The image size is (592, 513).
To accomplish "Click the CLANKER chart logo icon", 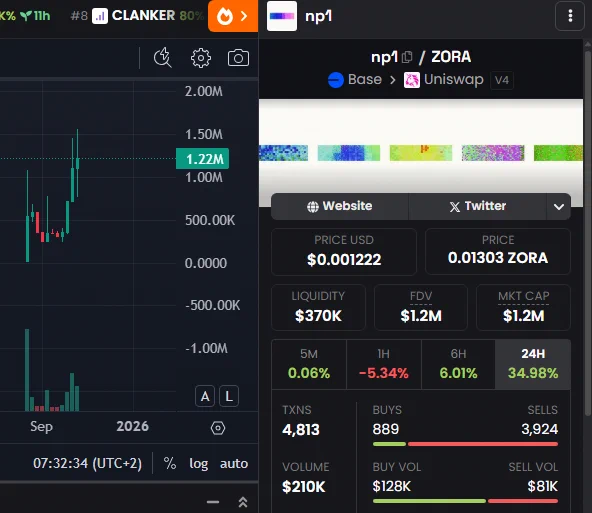I will [x=100, y=16].
